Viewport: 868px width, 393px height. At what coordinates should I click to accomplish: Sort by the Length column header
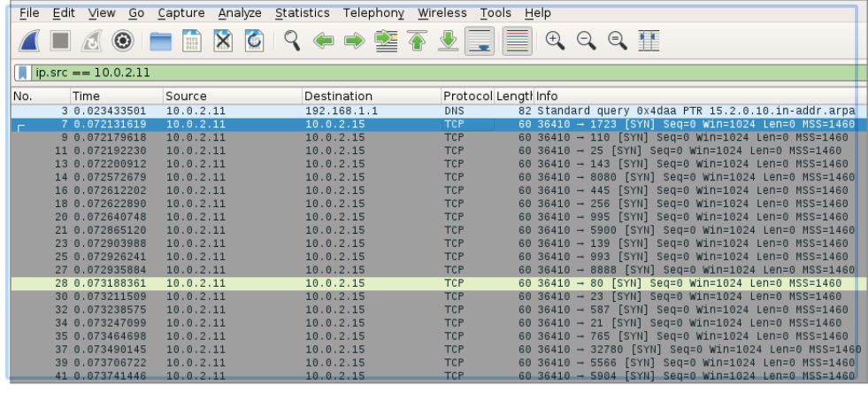(514, 96)
